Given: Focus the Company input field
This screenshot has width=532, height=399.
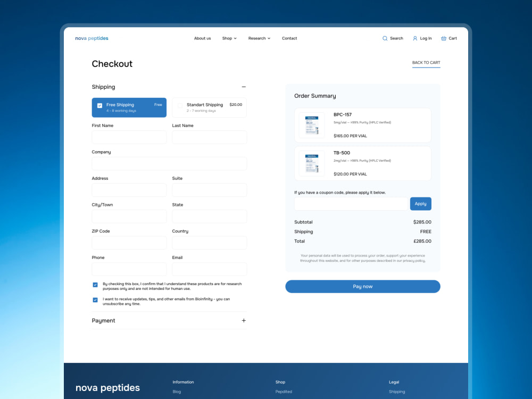Looking at the screenshot, I should tap(169, 163).
